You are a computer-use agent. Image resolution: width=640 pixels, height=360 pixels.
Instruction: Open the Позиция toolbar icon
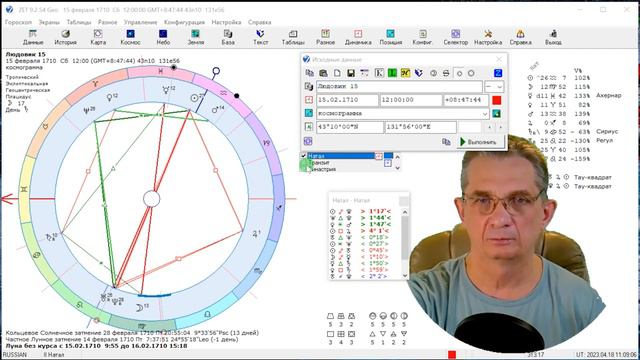tap(391, 37)
